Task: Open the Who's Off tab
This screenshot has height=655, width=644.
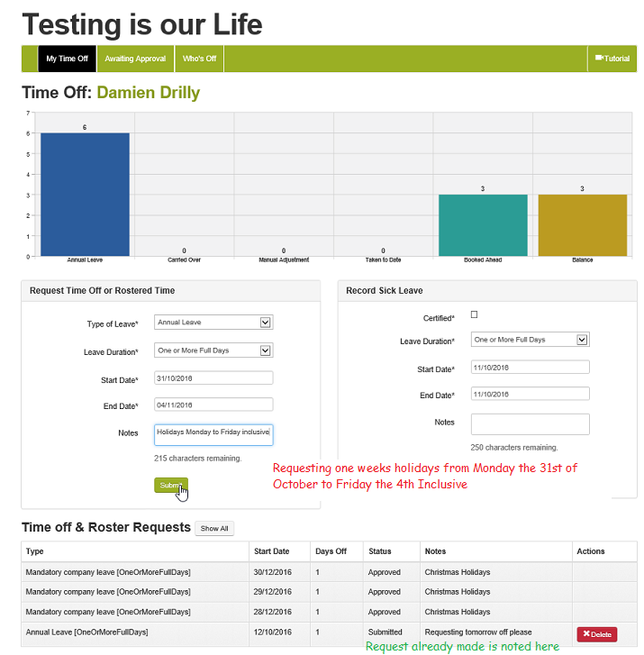Action: point(199,59)
